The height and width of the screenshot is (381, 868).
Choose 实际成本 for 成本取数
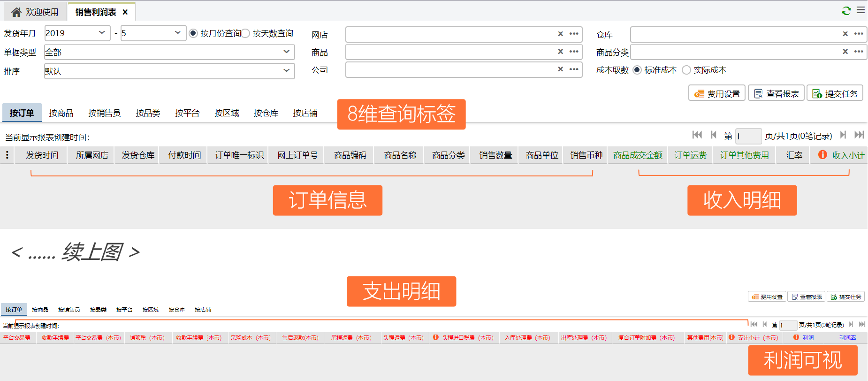coord(686,70)
